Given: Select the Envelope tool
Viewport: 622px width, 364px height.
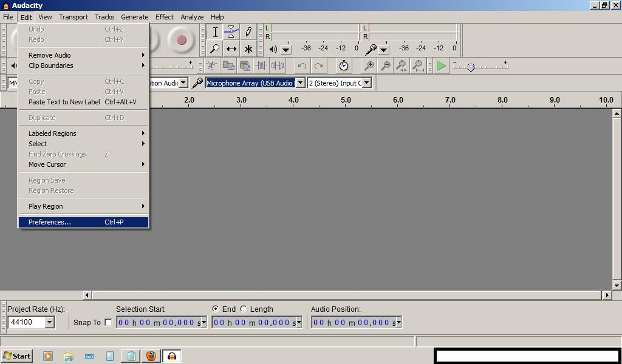Looking at the screenshot, I should pos(231,32).
